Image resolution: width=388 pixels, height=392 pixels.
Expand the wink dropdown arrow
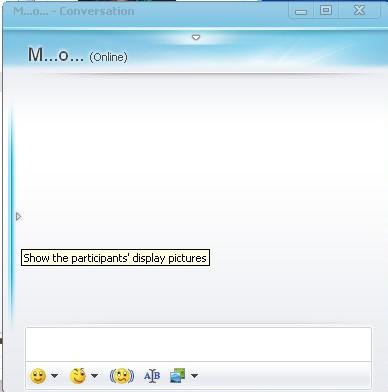pos(94,376)
